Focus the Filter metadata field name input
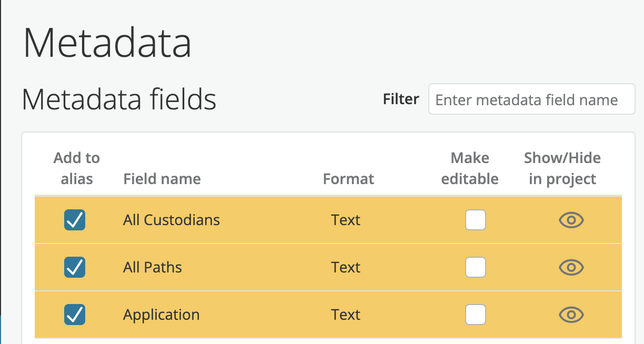The width and height of the screenshot is (644, 344). (x=532, y=99)
